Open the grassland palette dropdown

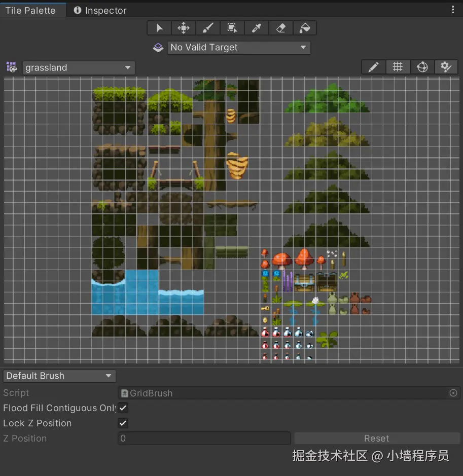(79, 67)
